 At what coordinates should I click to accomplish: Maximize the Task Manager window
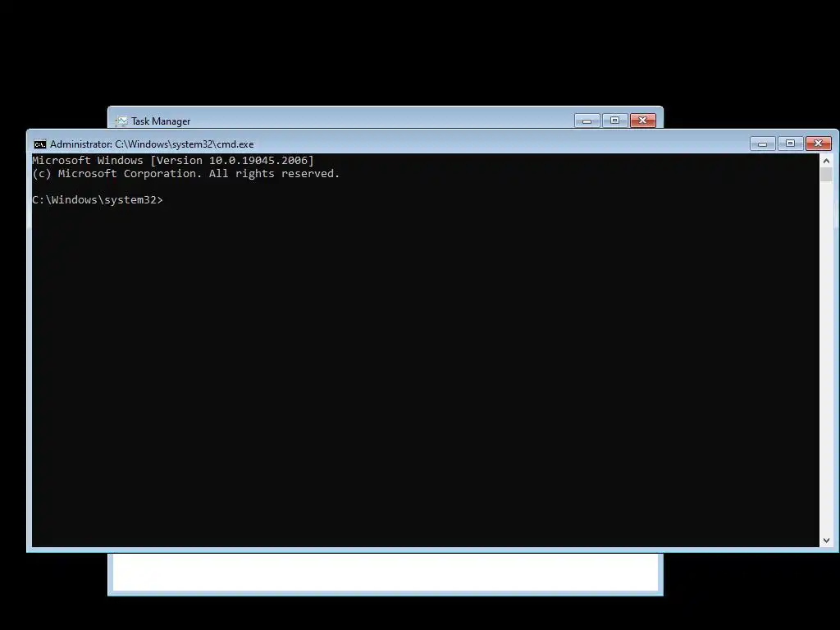coord(614,121)
